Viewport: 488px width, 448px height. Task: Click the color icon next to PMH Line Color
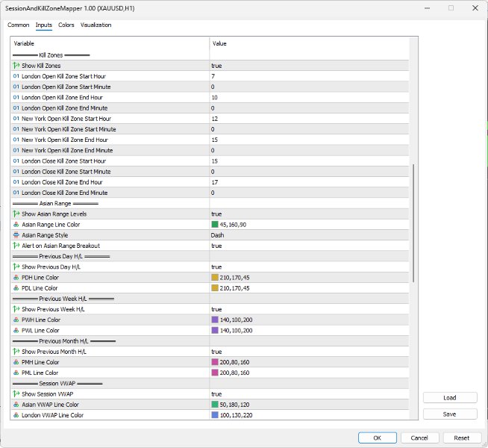tap(16, 362)
